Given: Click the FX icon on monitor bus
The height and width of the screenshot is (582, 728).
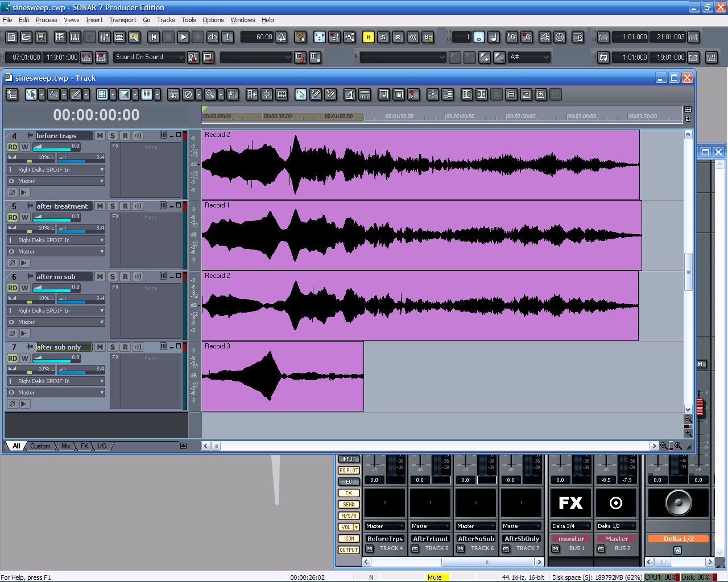Looking at the screenshot, I should [x=571, y=503].
